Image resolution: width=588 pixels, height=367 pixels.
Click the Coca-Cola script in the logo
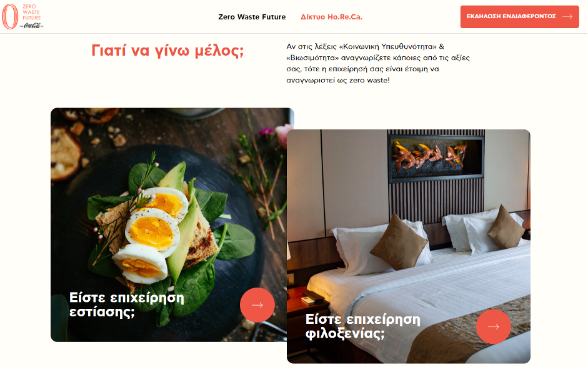(31, 26)
